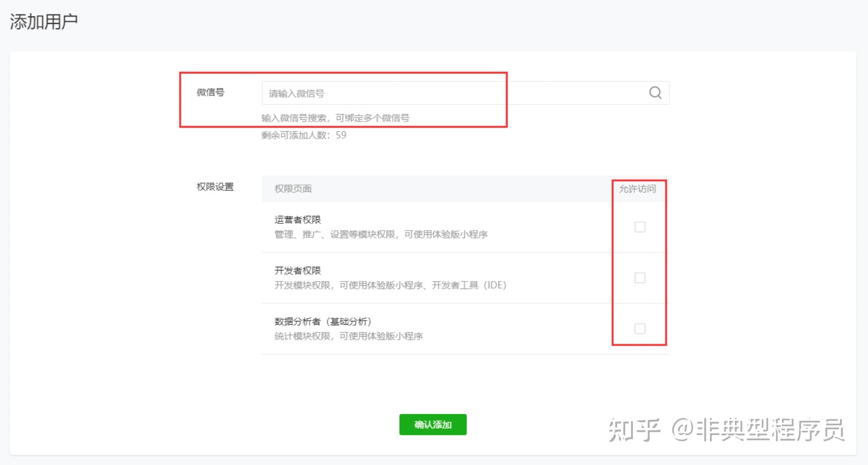Click the developer tool (IDE) description text

coord(390,285)
